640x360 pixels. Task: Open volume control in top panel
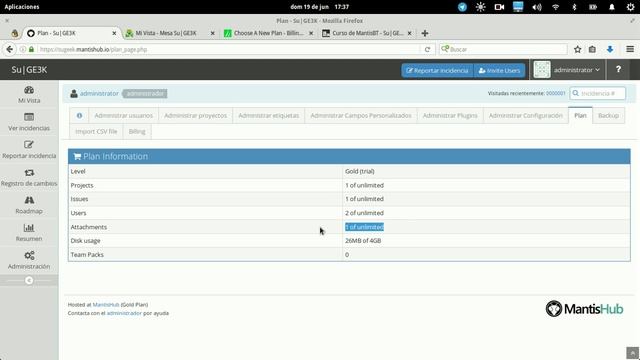pos(537,7)
